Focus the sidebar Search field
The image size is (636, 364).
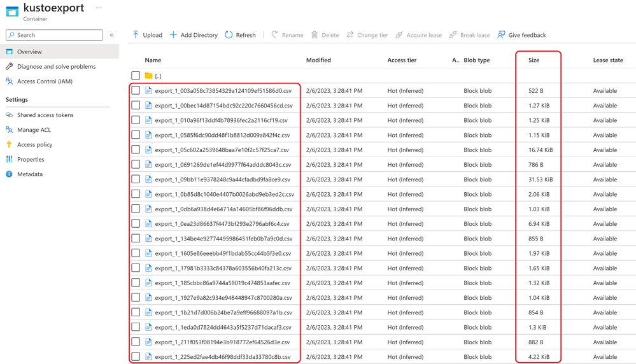click(54, 35)
